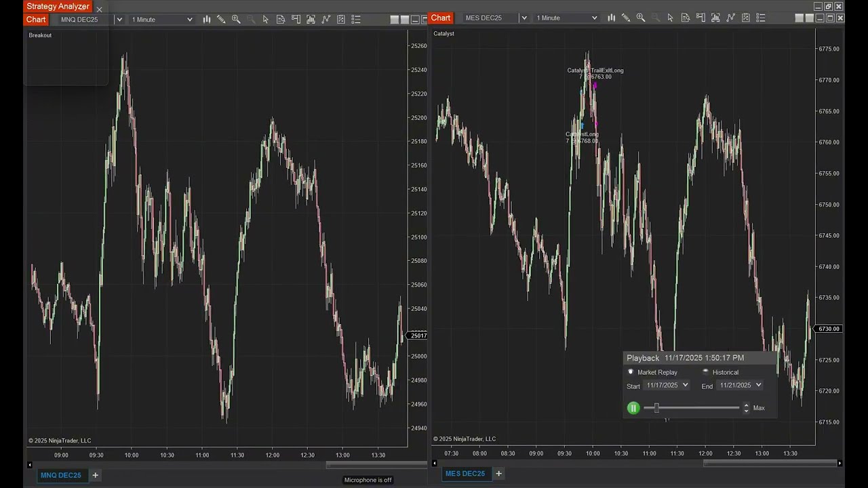Click right scroll arrow under MES chart
Image resolution: width=868 pixels, height=488 pixels.
[840, 464]
